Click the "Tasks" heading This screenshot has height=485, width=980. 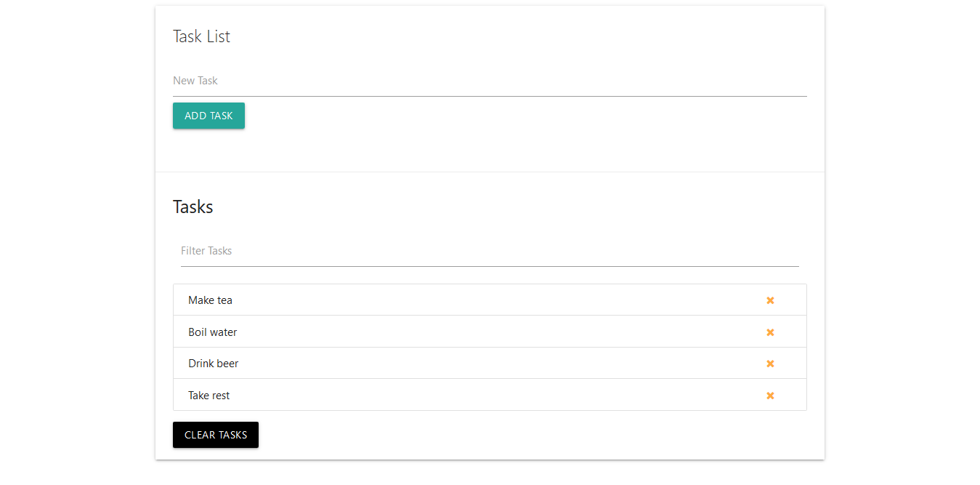click(x=193, y=206)
